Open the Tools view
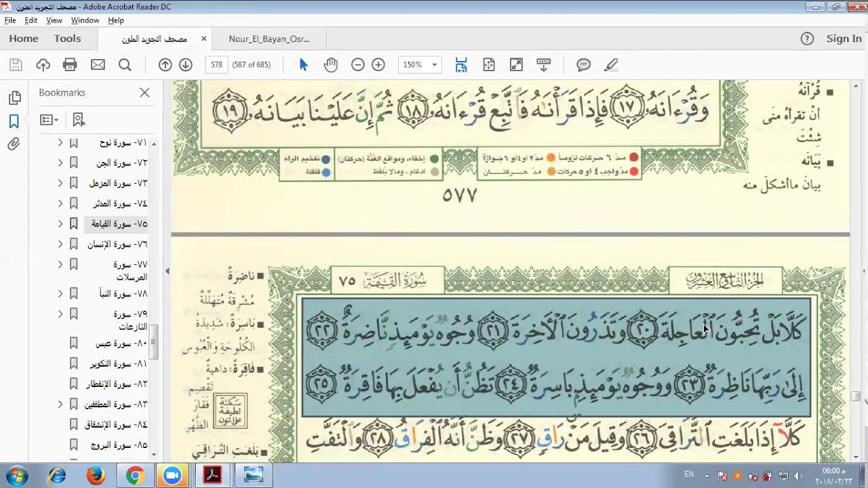This screenshot has height=488, width=868. tap(68, 39)
